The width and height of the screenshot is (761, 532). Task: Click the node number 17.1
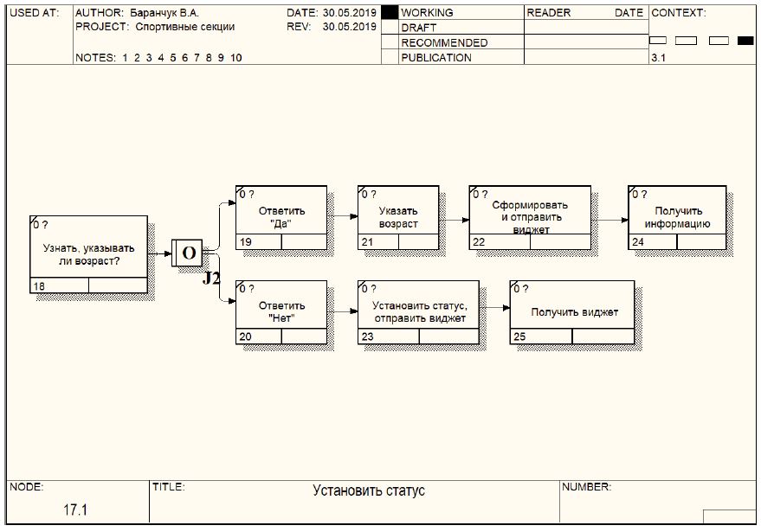pyautogui.click(x=75, y=510)
